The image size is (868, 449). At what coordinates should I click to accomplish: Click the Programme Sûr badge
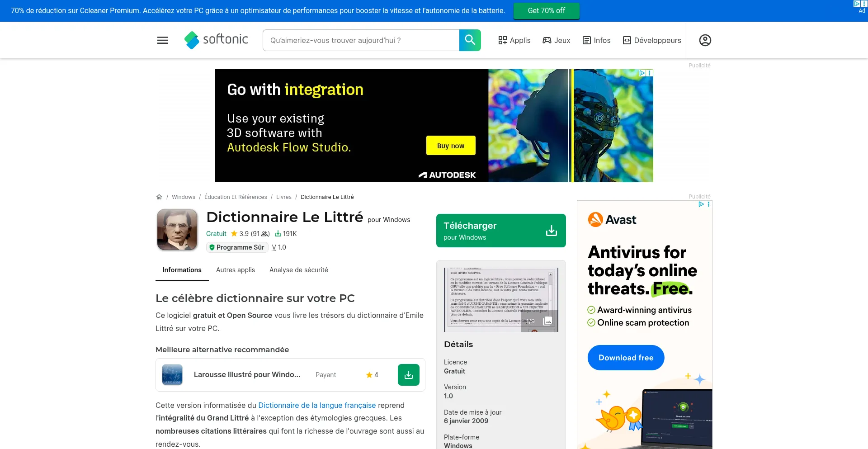(237, 247)
